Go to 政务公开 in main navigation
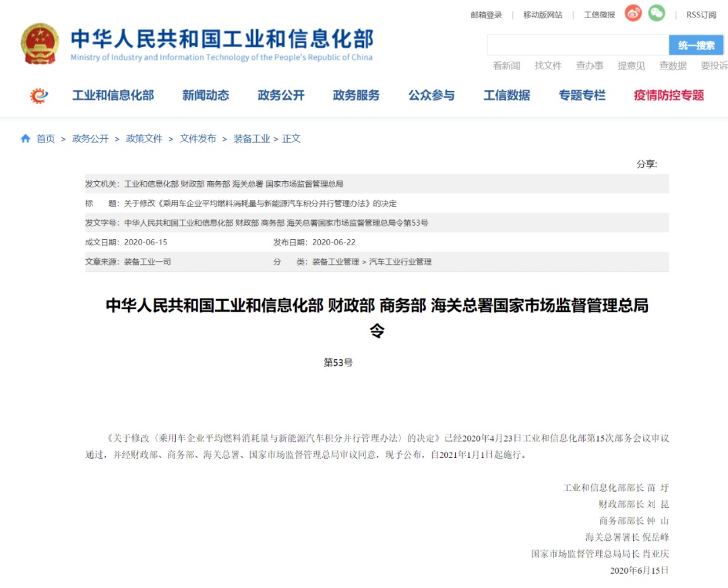This screenshot has width=728, height=588. click(281, 96)
